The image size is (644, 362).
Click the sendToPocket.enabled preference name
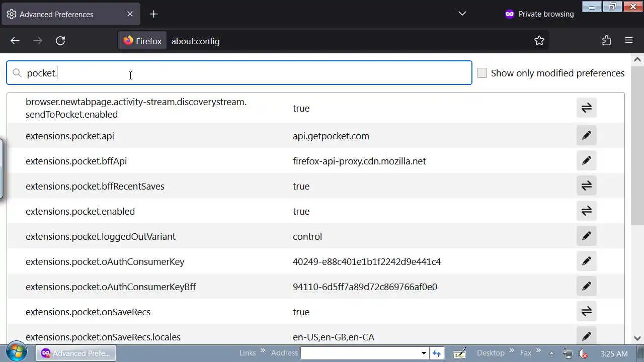tap(136, 108)
